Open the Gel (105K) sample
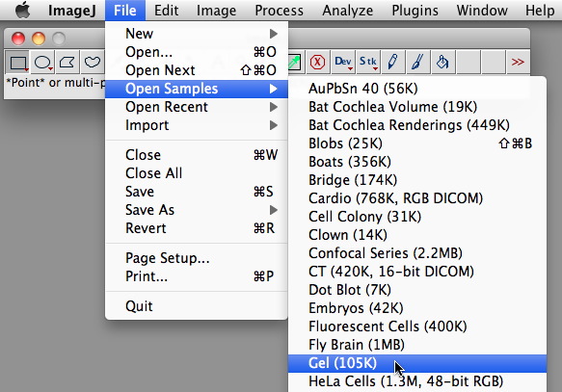The width and height of the screenshot is (562, 392). (417, 363)
